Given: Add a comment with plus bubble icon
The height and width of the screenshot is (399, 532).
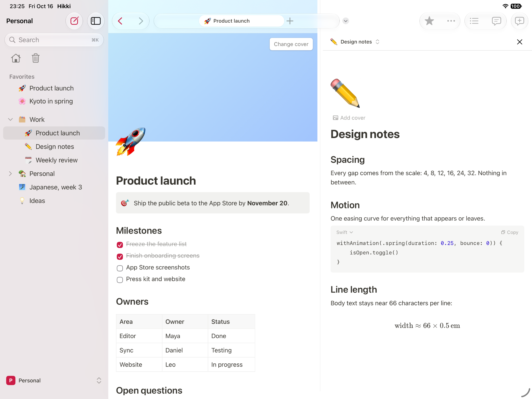Looking at the screenshot, I should pos(519,21).
